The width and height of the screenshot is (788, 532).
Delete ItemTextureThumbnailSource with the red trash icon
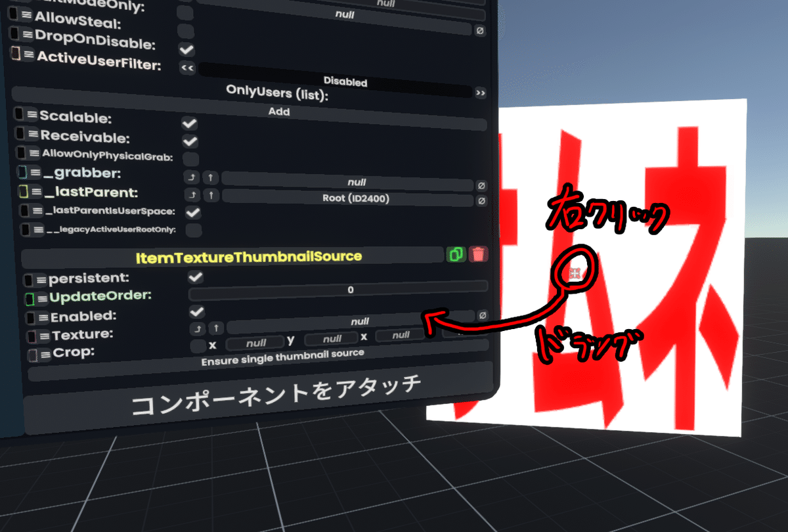479,254
